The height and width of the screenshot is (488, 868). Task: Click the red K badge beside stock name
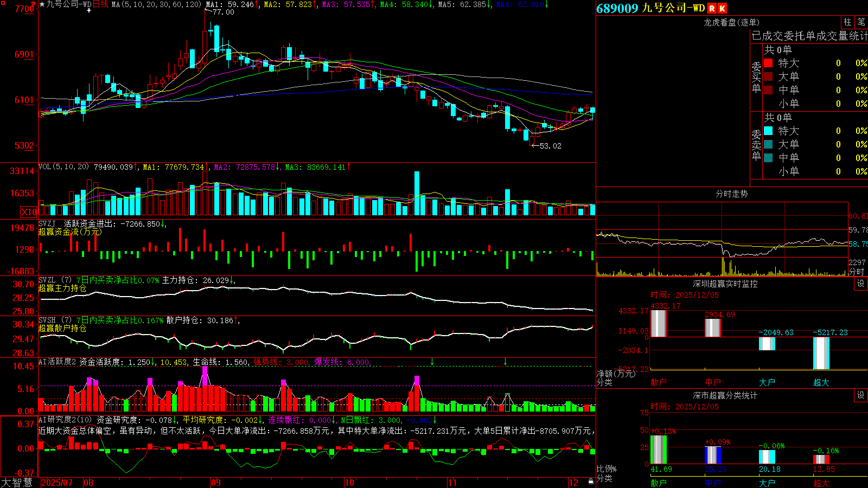tap(722, 8)
